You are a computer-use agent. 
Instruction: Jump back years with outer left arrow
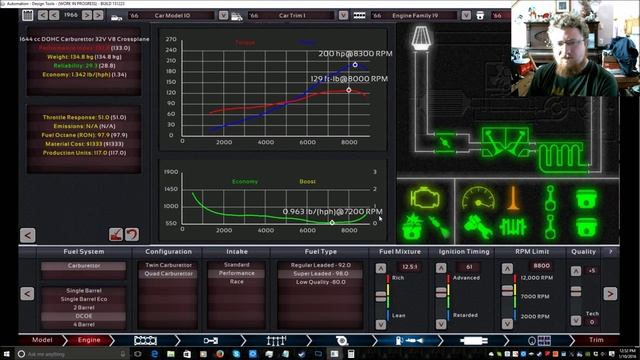[42, 16]
